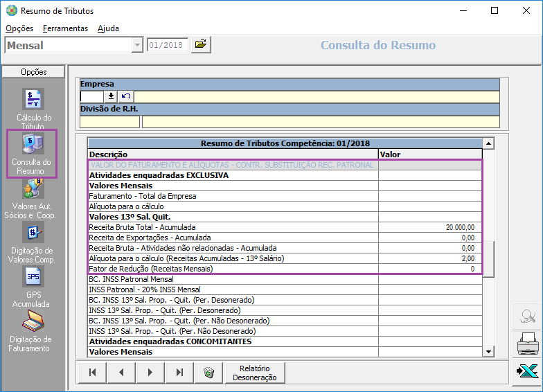Screen dimensions: 543x392
Task: Click the Opções sidebar header button
Action: coord(33,72)
